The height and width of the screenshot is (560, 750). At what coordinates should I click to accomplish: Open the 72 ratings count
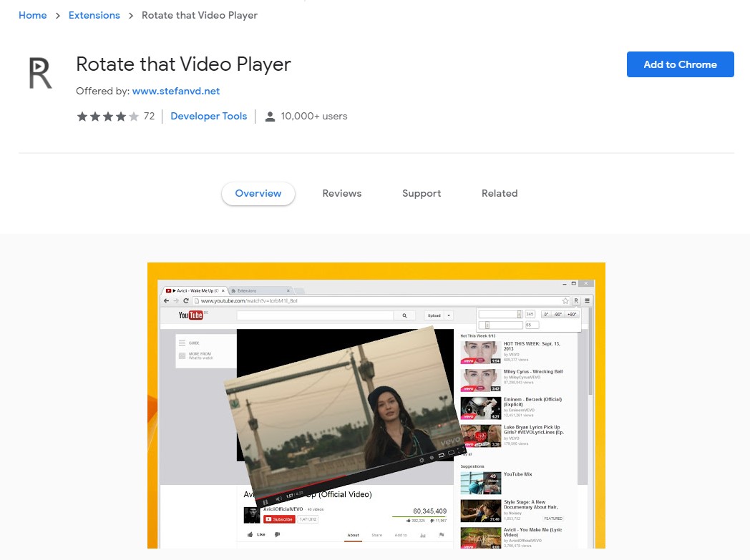coord(150,116)
